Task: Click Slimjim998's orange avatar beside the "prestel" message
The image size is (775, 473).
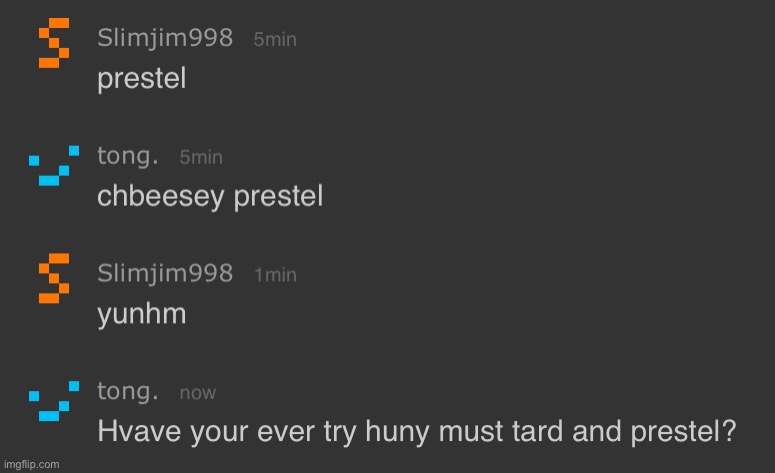Action: pos(53,43)
